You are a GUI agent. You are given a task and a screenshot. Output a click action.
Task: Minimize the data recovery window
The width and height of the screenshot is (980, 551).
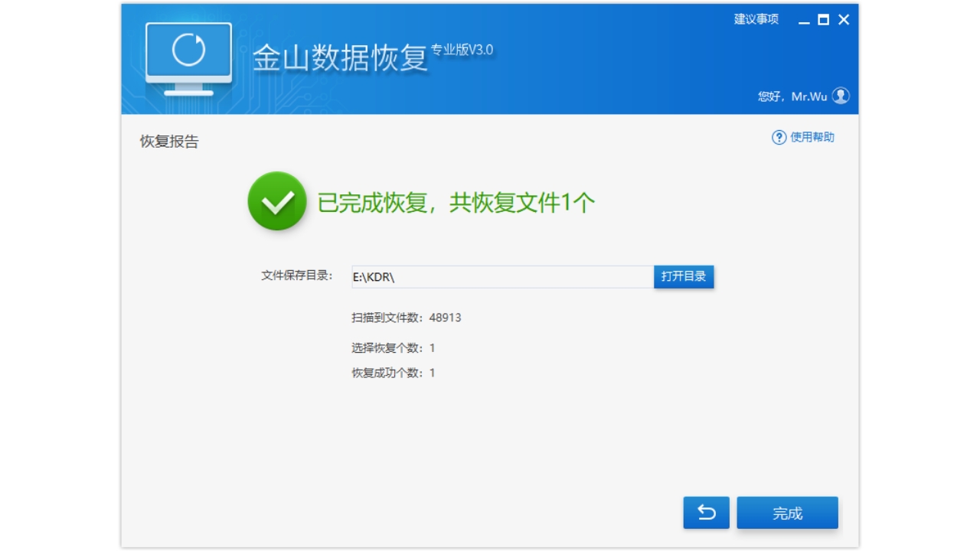pos(803,21)
